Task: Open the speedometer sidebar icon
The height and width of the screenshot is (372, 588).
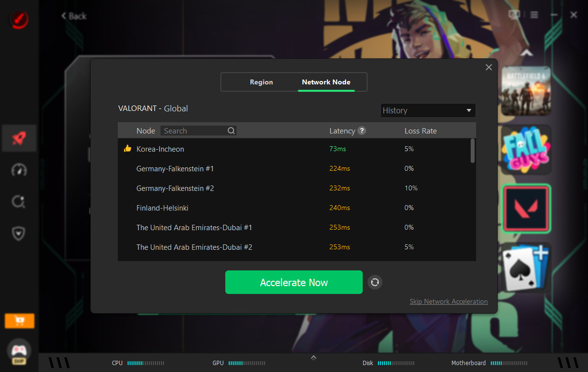Action: click(19, 170)
